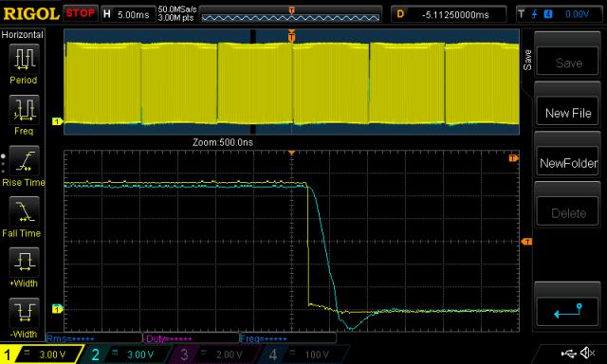The image size is (607, 364).
Task: Click the horizontal timebase H 5.00ms field
Action: coord(128,14)
